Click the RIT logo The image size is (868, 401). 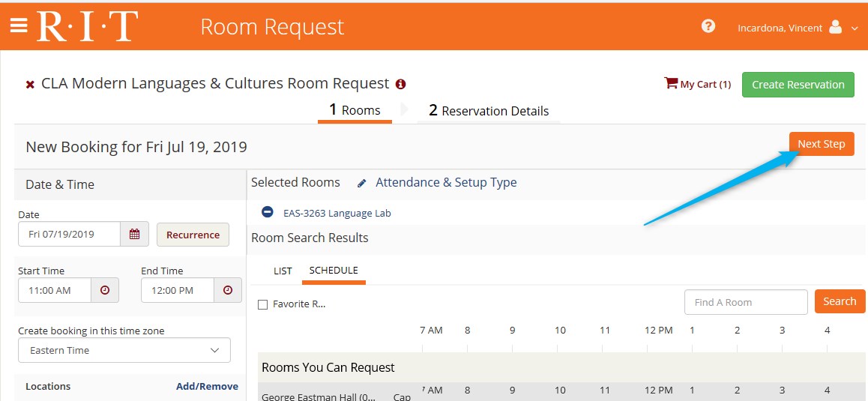point(88,26)
